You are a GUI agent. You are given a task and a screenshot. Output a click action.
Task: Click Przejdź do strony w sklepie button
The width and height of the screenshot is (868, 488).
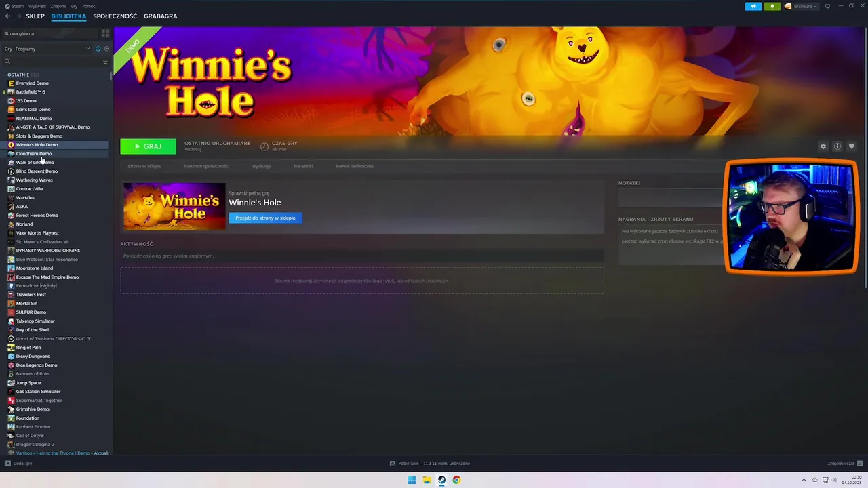(x=265, y=218)
